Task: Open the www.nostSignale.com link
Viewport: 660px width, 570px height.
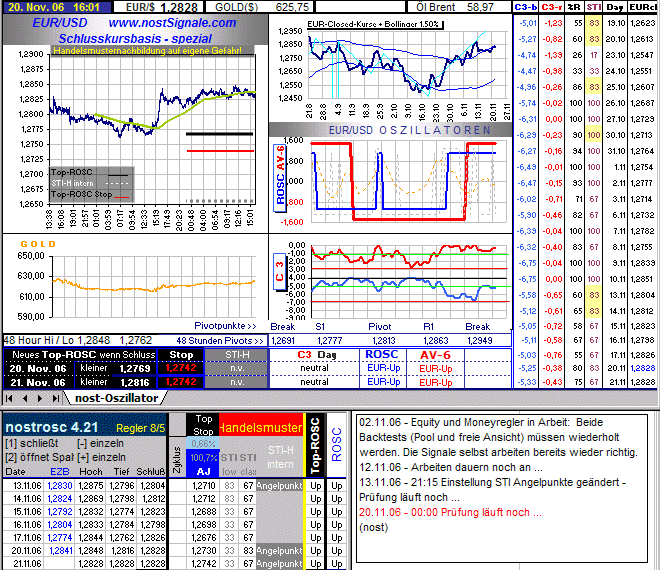Action: pyautogui.click(x=172, y=23)
